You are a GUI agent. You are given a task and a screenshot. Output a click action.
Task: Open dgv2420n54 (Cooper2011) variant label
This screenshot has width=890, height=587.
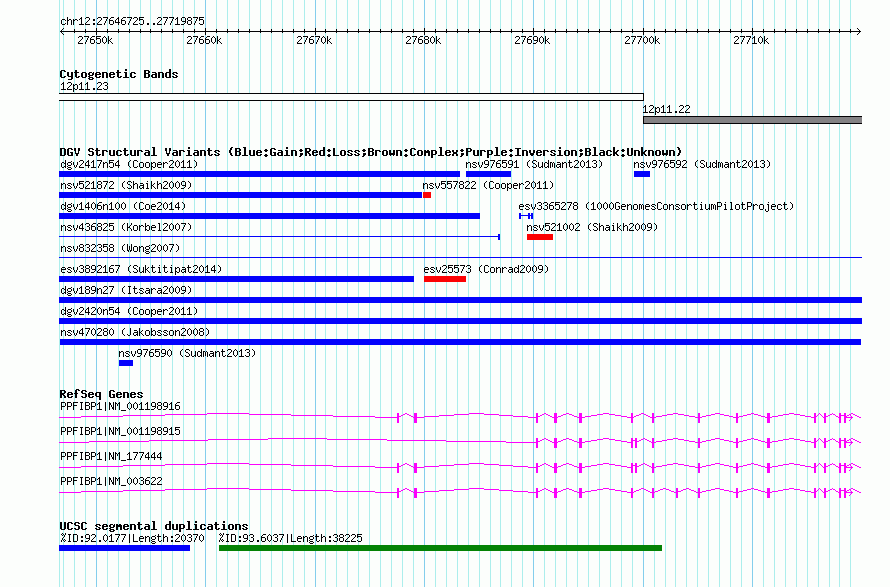tap(129, 312)
